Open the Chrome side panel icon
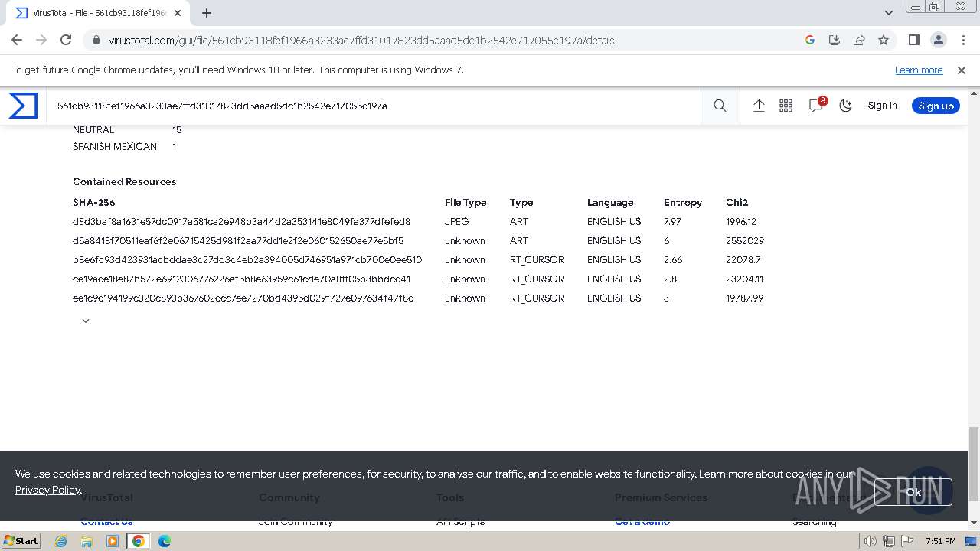The width and height of the screenshot is (980, 551). [913, 41]
